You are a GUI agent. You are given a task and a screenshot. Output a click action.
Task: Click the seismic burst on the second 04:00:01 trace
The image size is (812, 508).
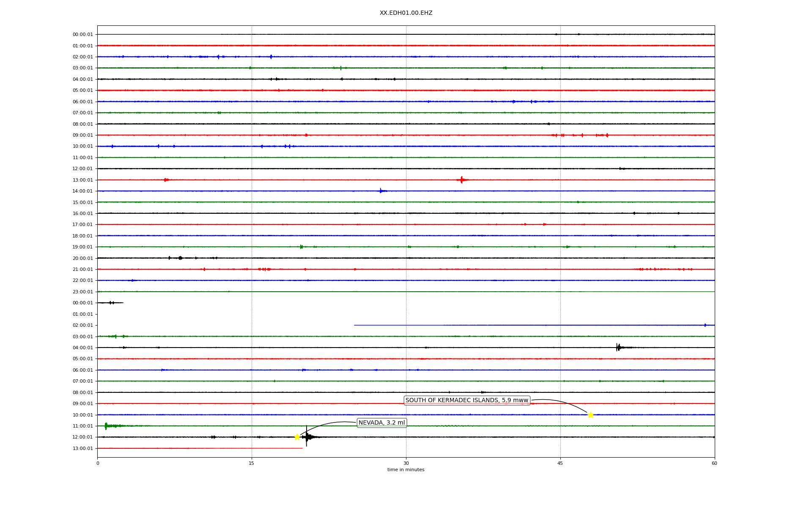618,348
